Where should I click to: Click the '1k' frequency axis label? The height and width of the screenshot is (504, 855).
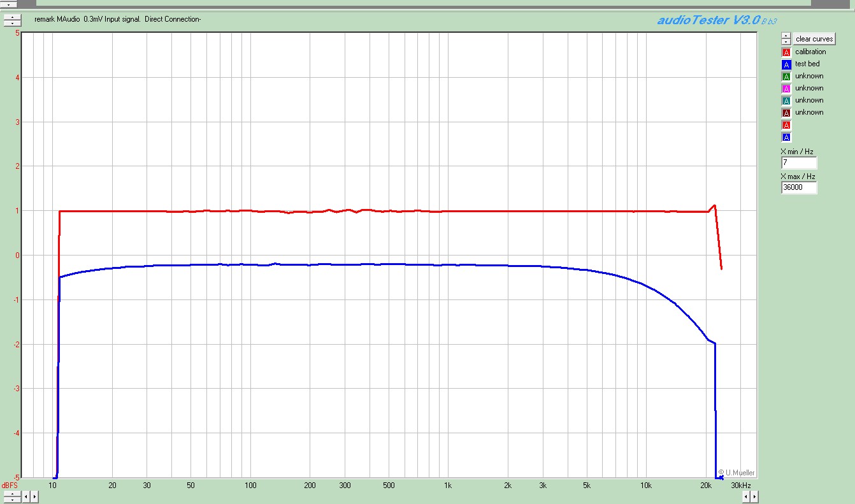448,486
